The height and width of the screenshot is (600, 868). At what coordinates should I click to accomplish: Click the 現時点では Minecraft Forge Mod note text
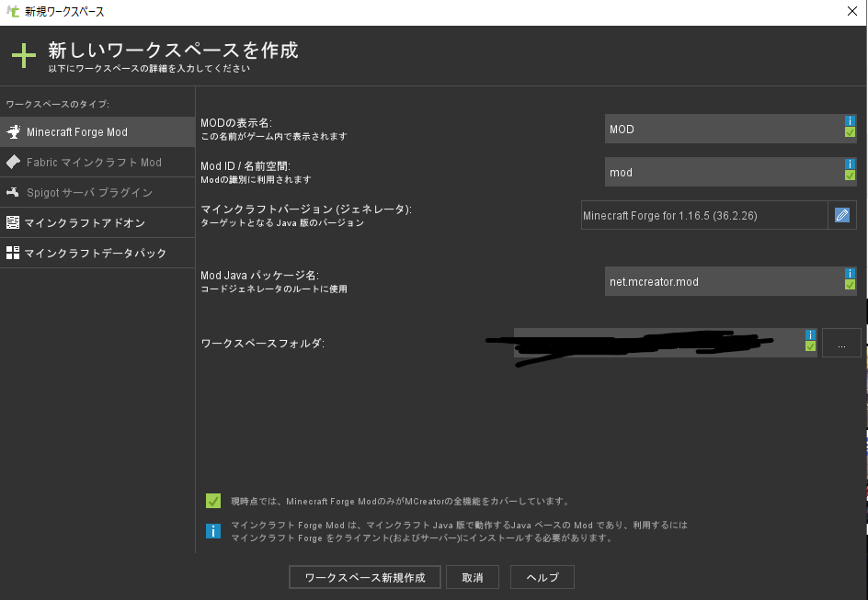400,502
